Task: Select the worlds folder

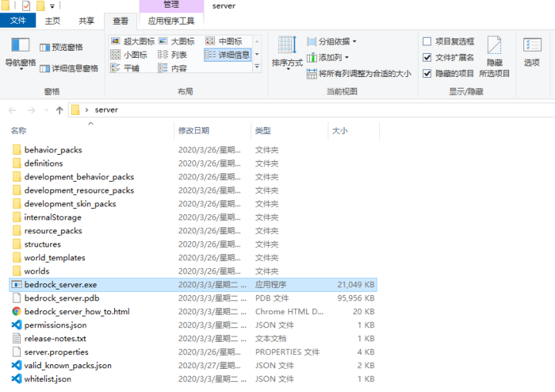Action: 193,271
